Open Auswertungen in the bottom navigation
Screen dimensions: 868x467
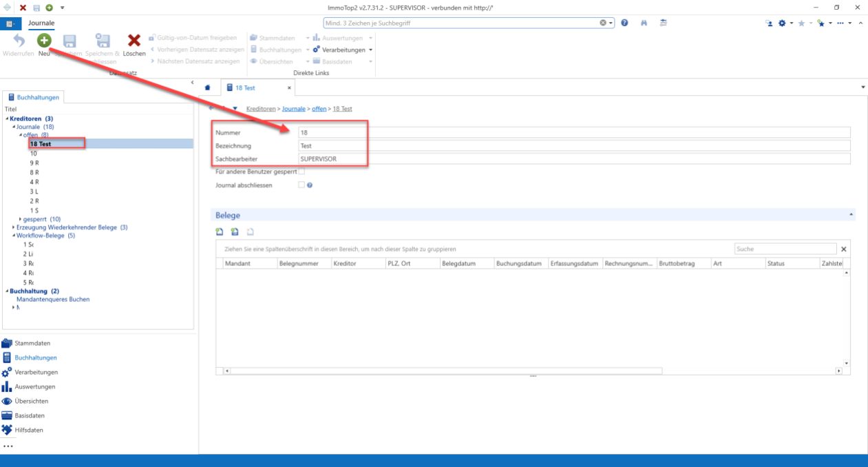click(36, 386)
